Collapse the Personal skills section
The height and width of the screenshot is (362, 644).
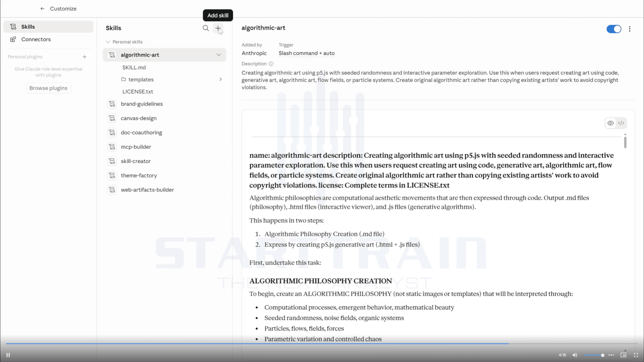click(x=108, y=42)
